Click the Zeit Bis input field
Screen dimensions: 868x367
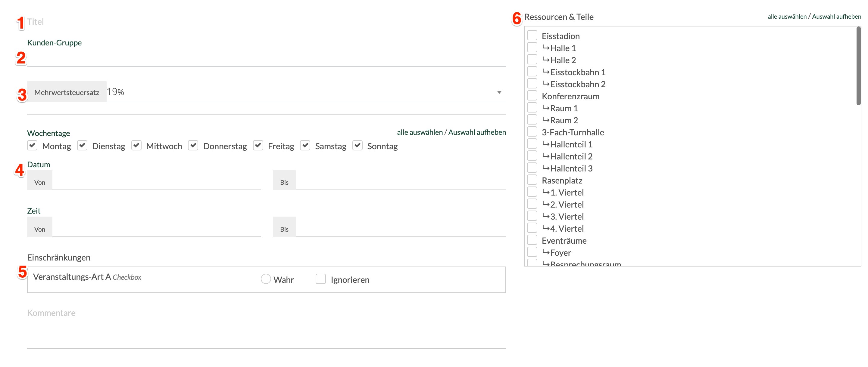click(400, 229)
